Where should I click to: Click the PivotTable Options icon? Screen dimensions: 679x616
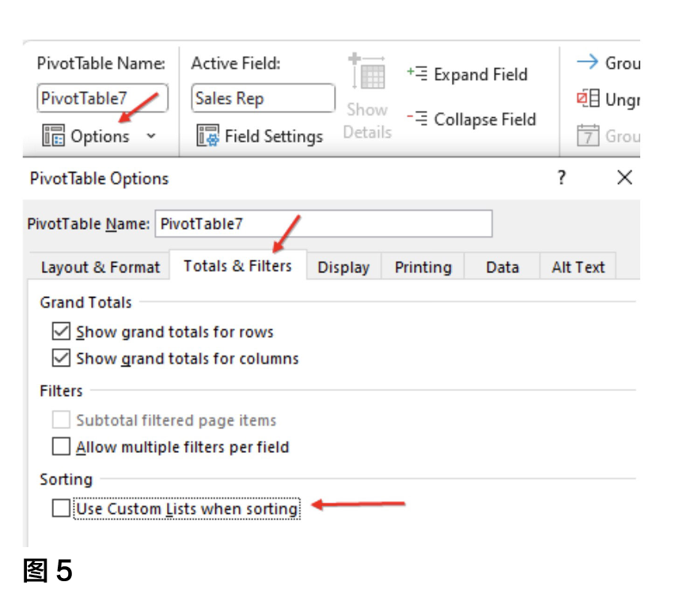point(54,136)
